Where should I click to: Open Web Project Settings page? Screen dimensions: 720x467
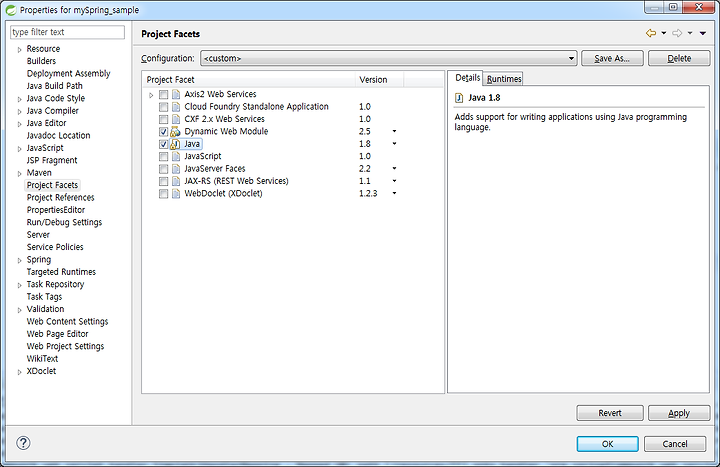(65, 346)
